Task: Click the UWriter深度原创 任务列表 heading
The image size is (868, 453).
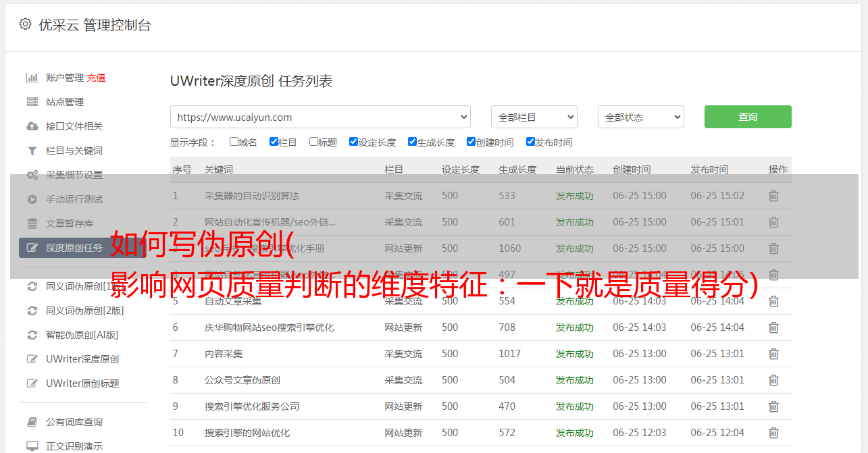Action: (251, 81)
